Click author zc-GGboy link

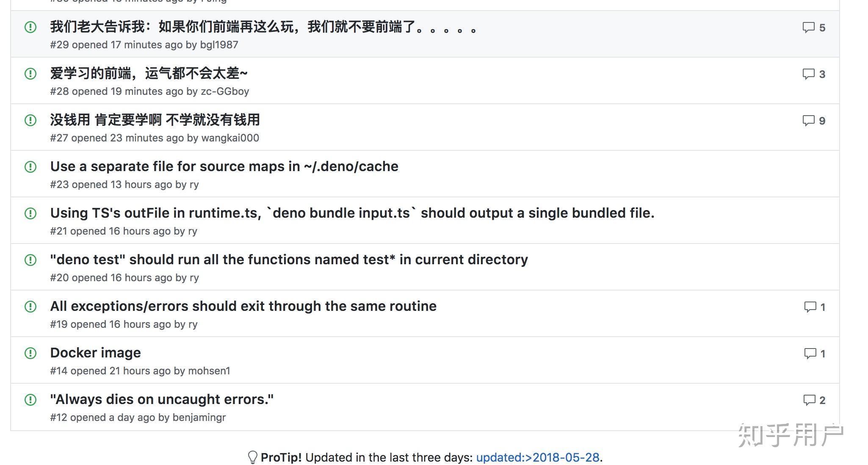[x=225, y=91]
